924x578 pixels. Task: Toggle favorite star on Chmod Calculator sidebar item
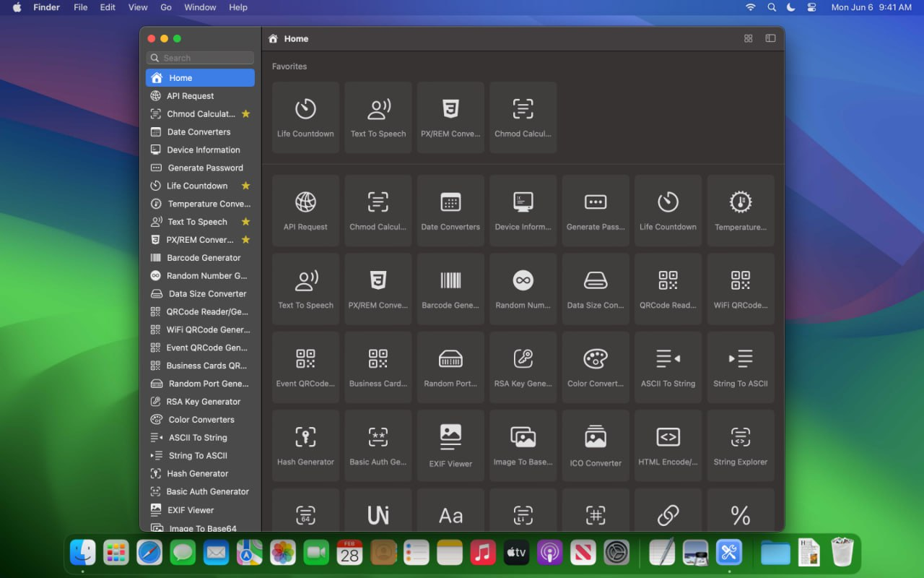click(245, 114)
